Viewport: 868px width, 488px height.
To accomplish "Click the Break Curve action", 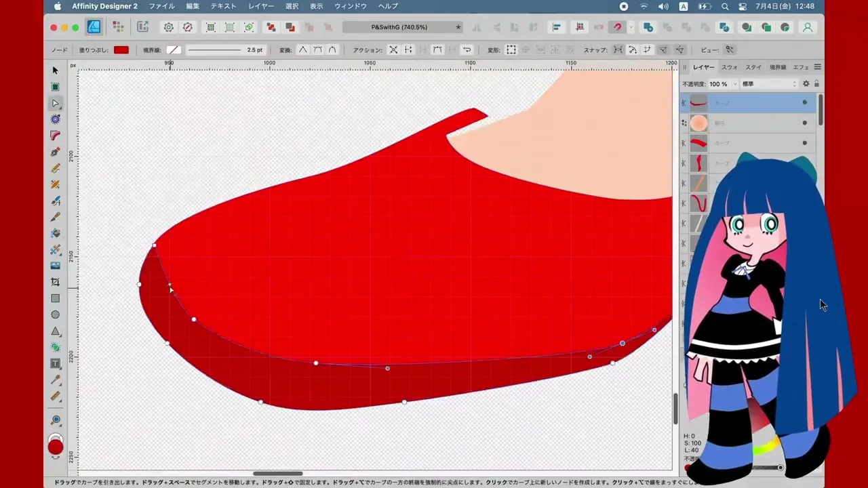I will tap(393, 49).
